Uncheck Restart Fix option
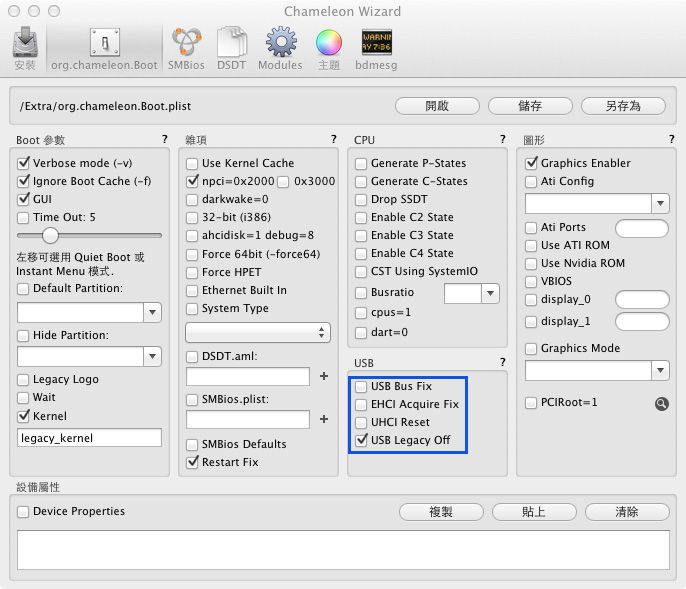The width and height of the screenshot is (686, 589). (192, 462)
